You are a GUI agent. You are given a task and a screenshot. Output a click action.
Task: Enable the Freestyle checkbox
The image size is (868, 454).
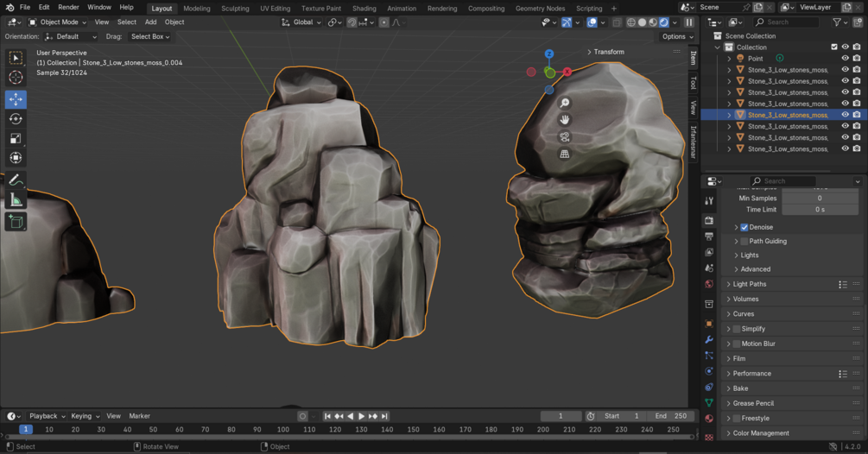(x=737, y=419)
